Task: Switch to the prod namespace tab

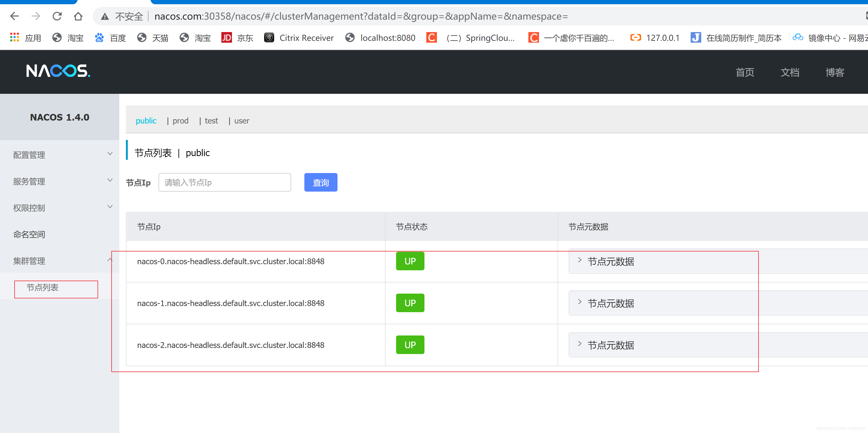Action: (180, 121)
